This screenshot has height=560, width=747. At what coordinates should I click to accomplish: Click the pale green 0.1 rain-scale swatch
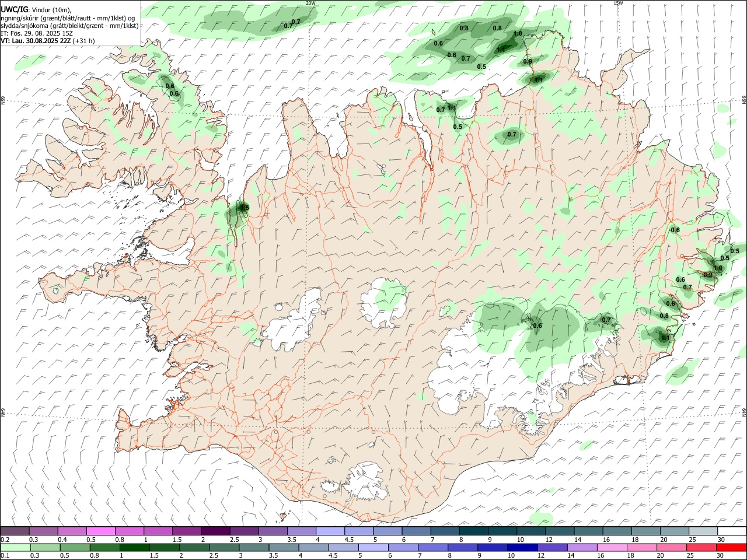[x=15, y=548]
